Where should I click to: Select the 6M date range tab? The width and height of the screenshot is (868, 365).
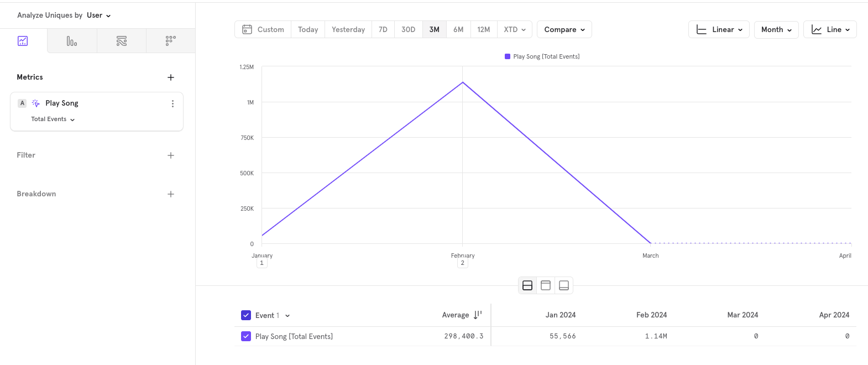point(458,30)
